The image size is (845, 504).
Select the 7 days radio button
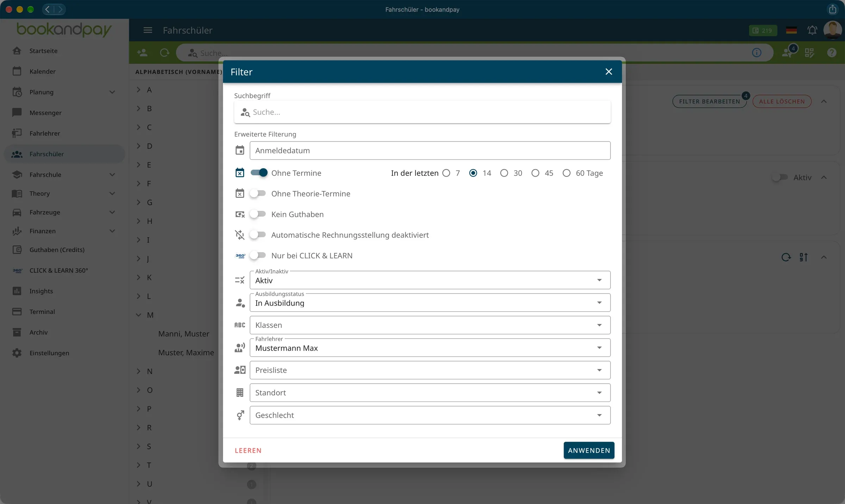446,173
